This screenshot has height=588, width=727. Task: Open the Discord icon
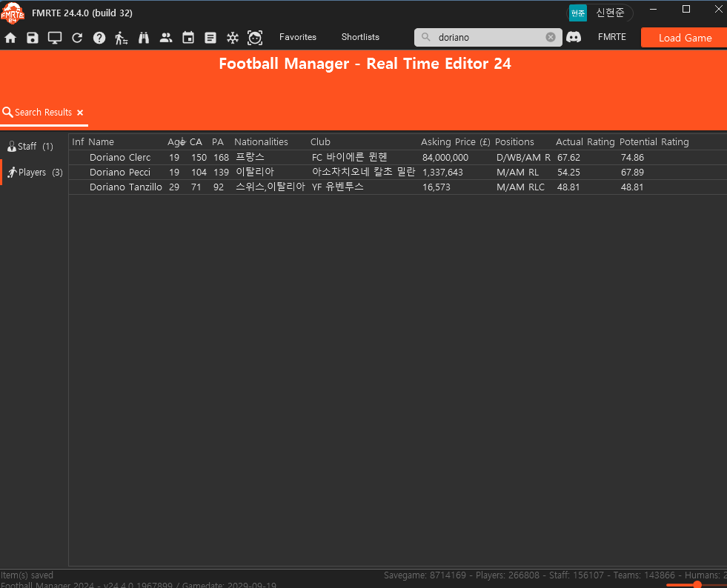(x=574, y=37)
